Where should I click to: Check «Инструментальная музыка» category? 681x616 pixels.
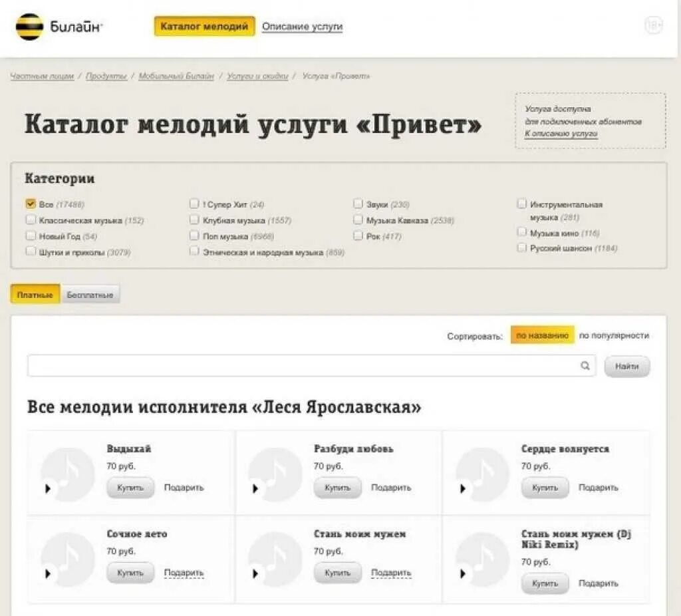pos(521,204)
